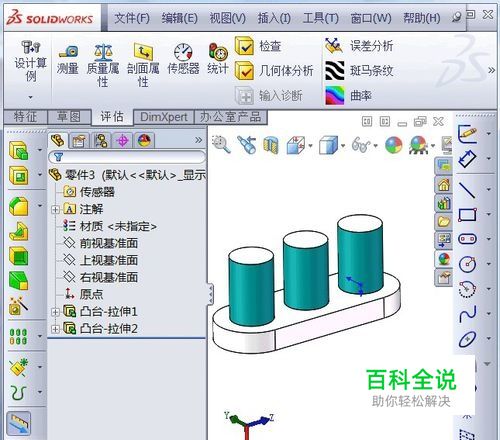Switch to the 办公室产品 tab

(230, 117)
